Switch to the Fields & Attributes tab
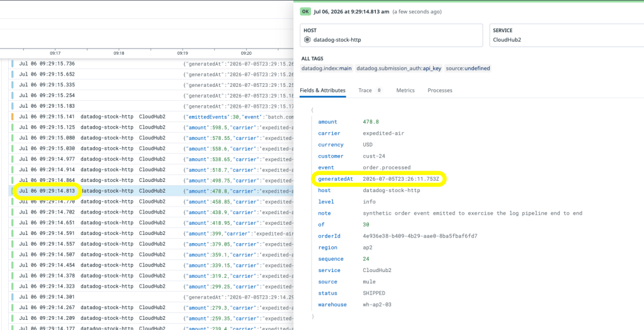 pyautogui.click(x=322, y=91)
